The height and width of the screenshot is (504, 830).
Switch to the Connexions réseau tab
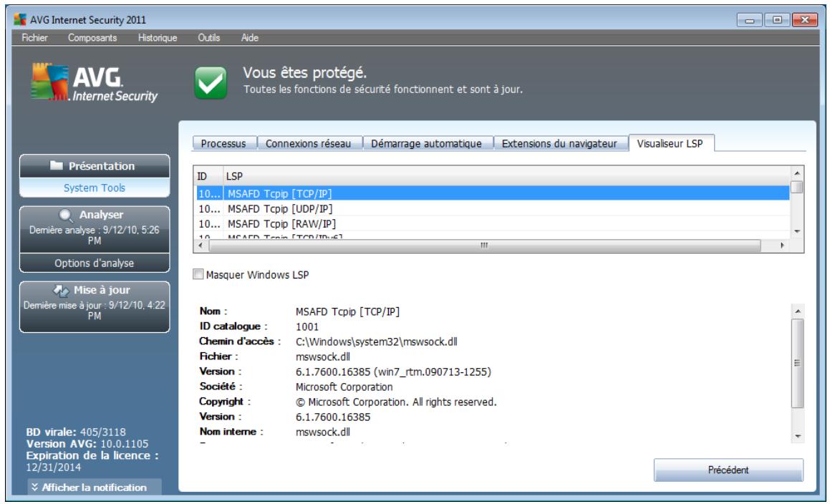pyautogui.click(x=309, y=143)
